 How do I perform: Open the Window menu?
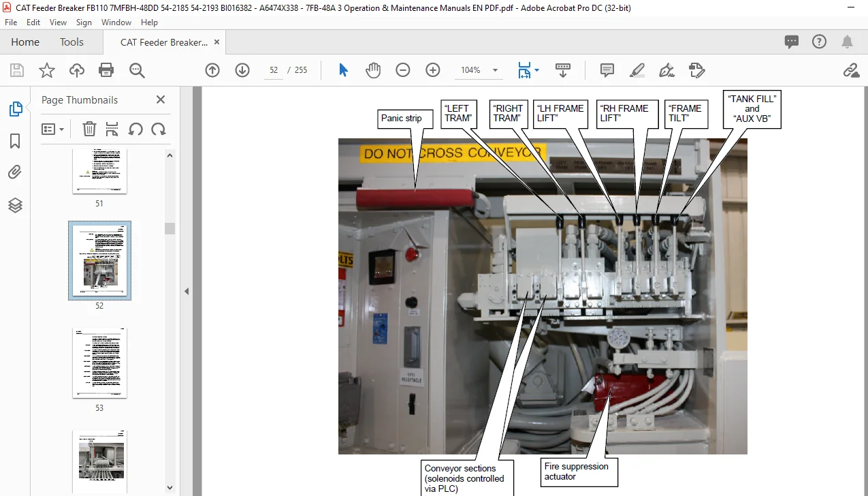point(116,22)
